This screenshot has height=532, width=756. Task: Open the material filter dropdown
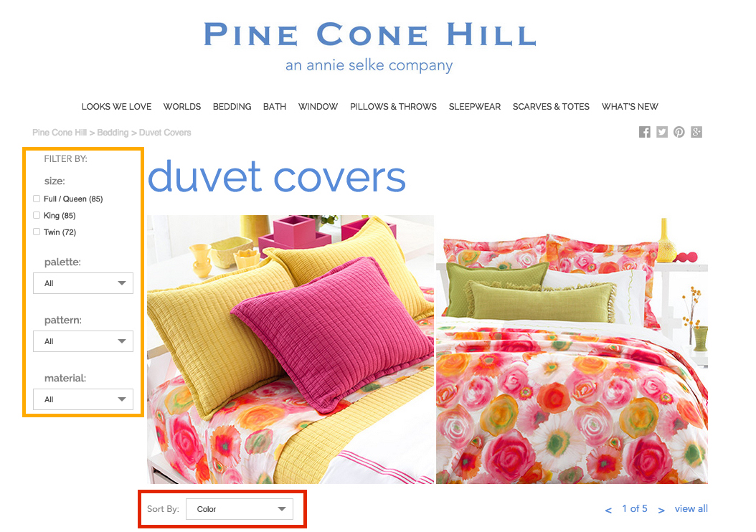coord(83,399)
